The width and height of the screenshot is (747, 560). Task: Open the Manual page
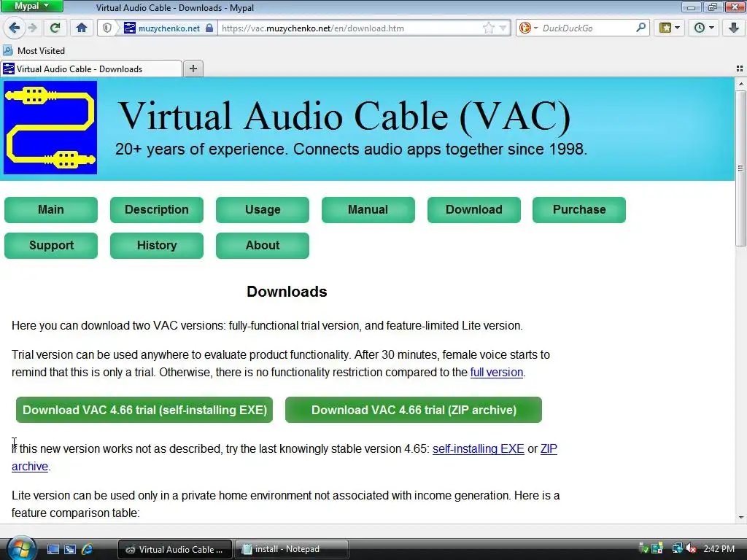tap(368, 209)
